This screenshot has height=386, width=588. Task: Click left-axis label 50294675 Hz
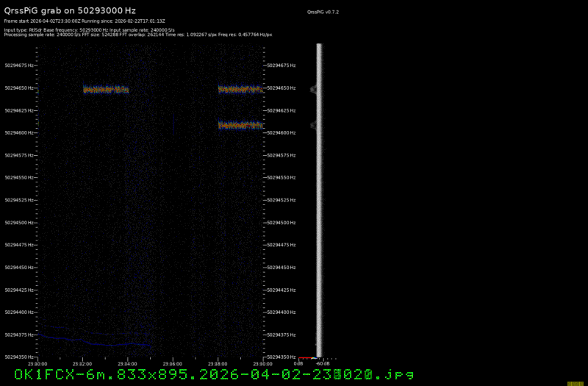pos(19,65)
